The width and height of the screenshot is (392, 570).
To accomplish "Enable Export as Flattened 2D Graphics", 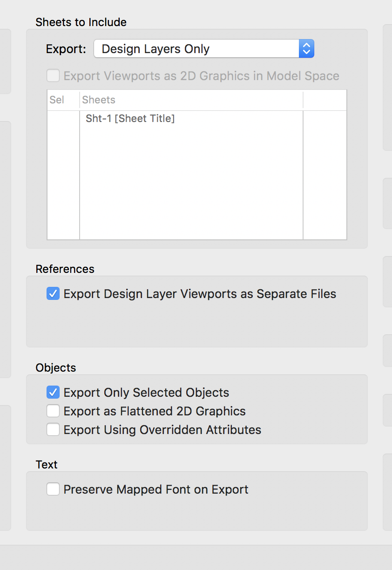I will [x=53, y=411].
